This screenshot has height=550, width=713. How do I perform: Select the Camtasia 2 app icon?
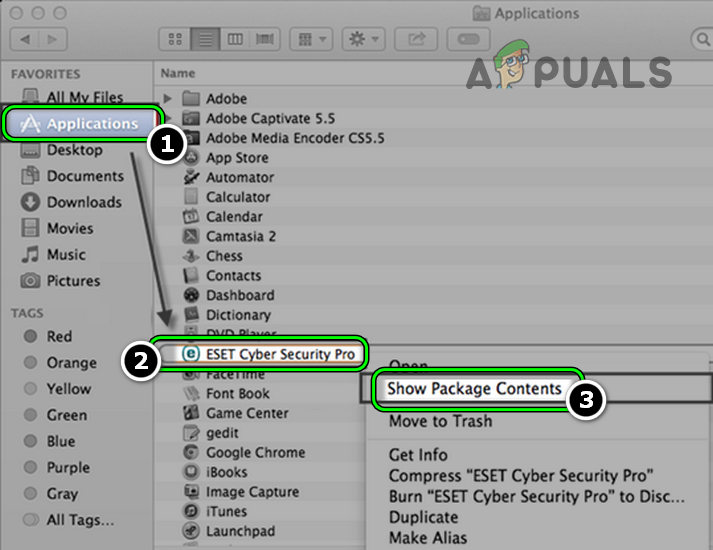(191, 236)
